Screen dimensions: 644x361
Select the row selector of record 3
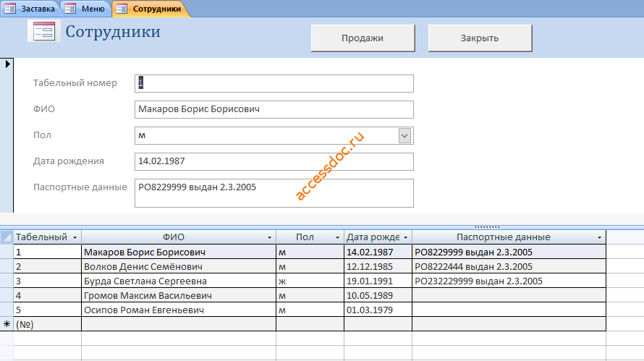7,281
